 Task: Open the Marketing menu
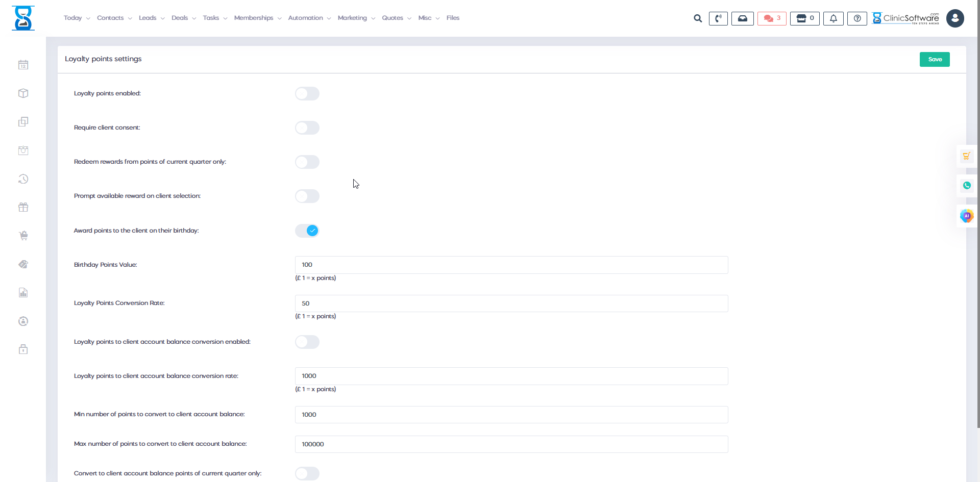(x=353, y=18)
